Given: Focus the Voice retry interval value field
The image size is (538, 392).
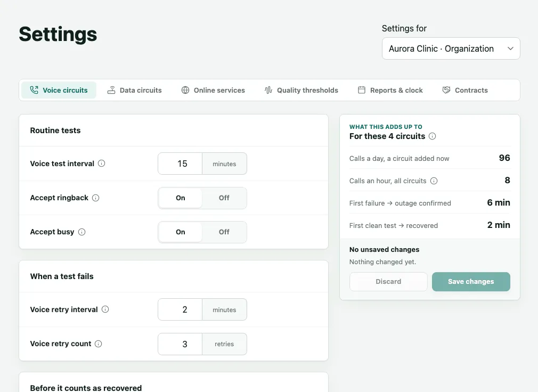Looking at the screenshot, I should [x=180, y=309].
